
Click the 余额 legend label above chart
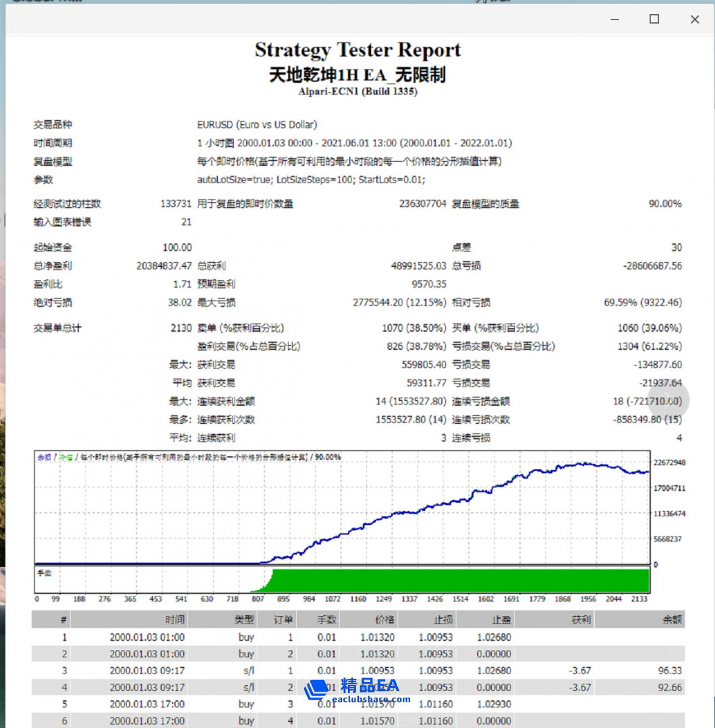44,457
